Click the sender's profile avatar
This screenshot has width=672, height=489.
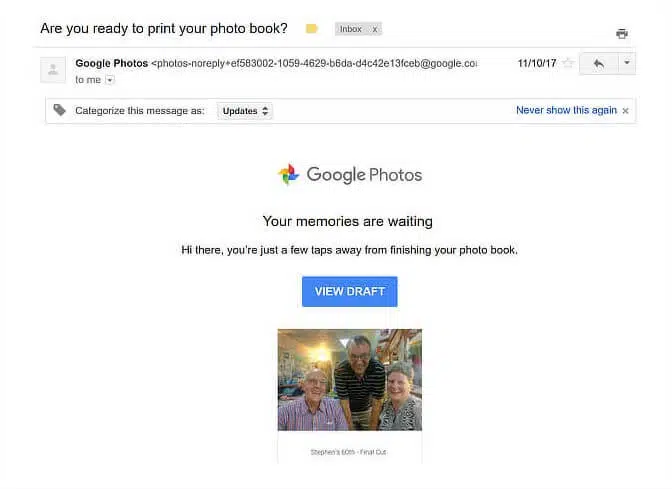click(53, 69)
